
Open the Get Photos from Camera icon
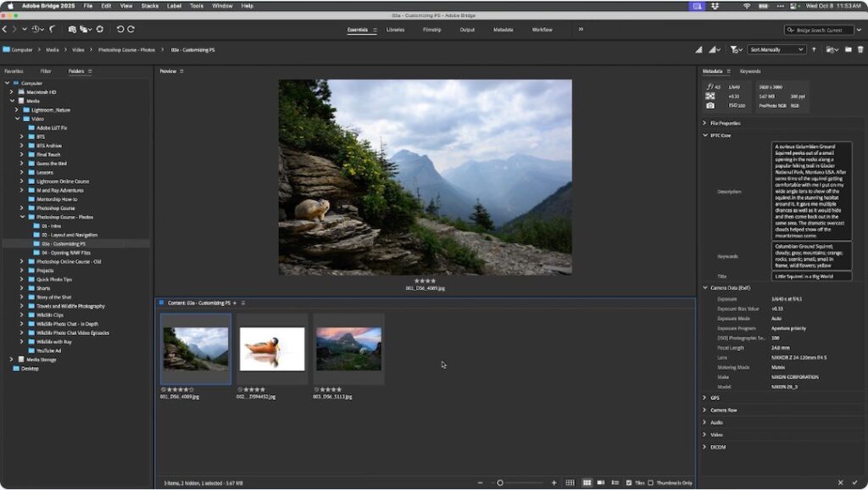72,30
